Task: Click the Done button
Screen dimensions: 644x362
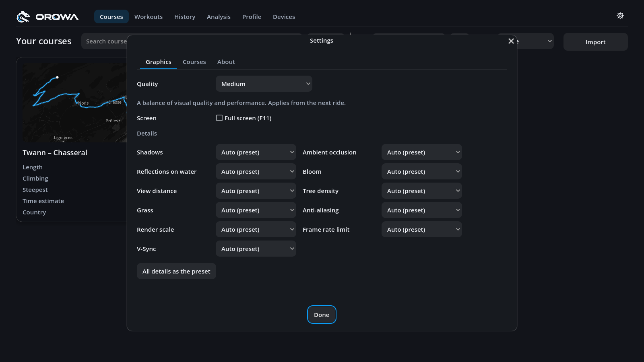Action: [x=322, y=315]
